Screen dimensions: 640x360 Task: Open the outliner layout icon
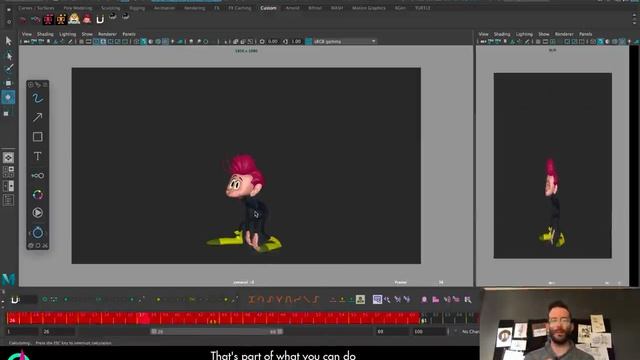pos(8,200)
